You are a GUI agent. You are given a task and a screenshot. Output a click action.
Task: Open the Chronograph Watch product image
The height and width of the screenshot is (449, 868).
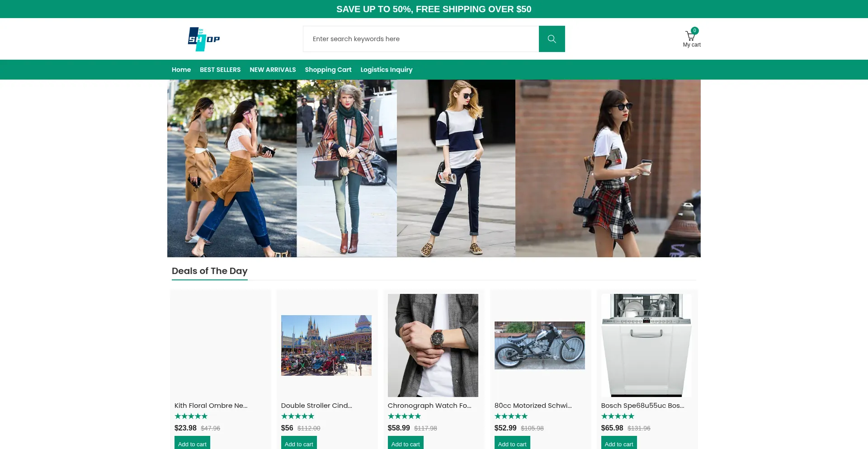pyautogui.click(x=433, y=345)
